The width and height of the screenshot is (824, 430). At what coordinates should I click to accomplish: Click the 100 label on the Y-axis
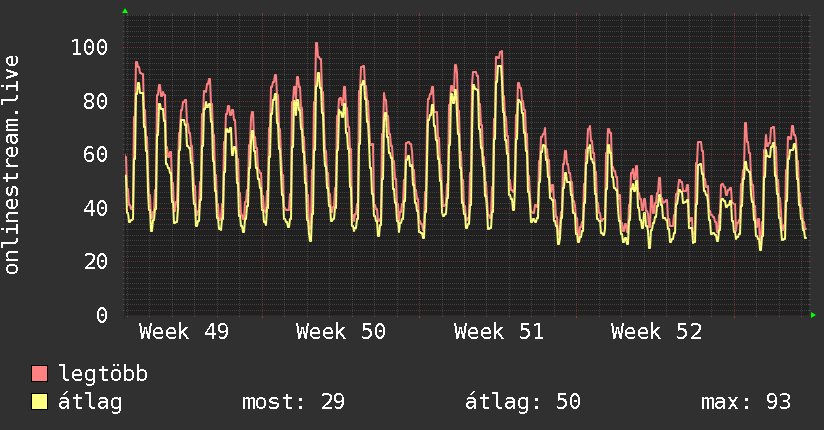click(90, 47)
